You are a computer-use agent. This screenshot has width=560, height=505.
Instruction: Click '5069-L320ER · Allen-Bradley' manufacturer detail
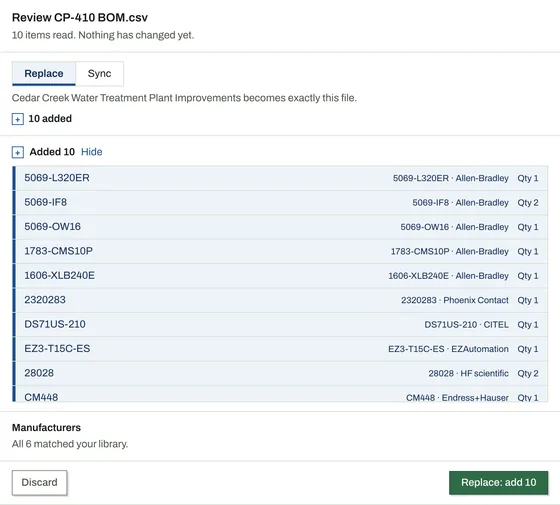pyautogui.click(x=451, y=178)
